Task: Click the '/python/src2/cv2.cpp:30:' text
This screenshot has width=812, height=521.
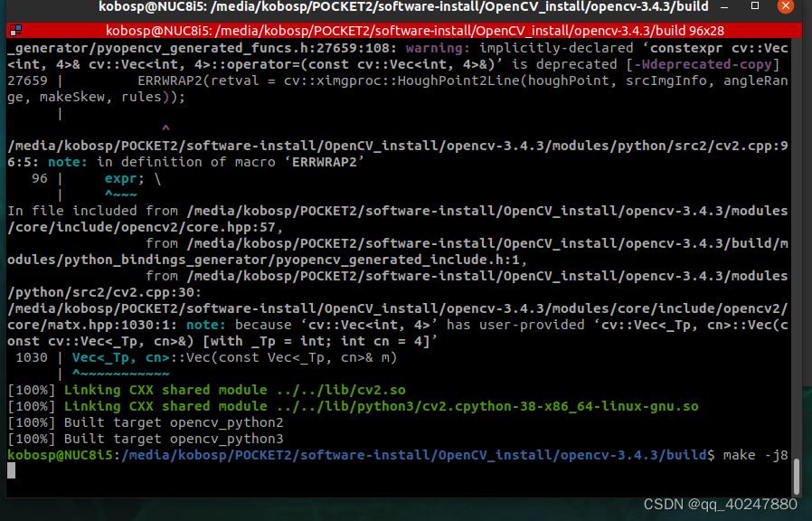Action: [x=104, y=292]
